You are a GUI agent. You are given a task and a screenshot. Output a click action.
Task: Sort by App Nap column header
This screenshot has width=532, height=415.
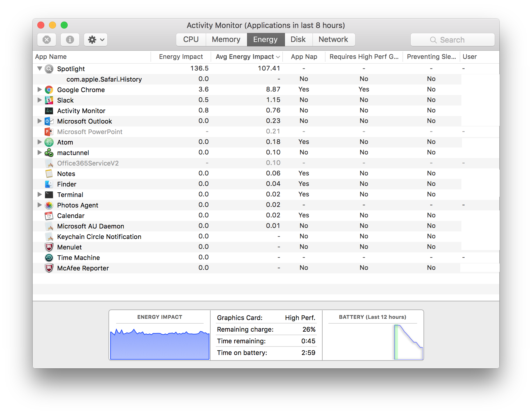click(304, 57)
